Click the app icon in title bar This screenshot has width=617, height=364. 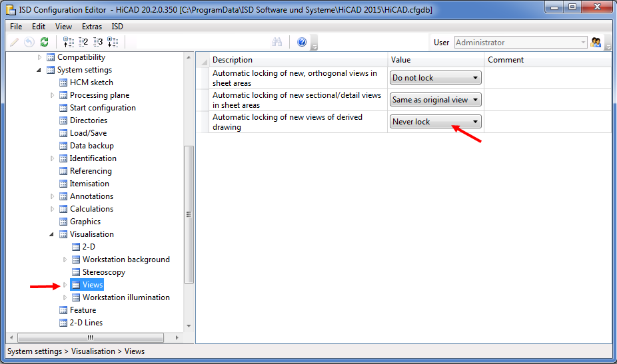pos(11,9)
